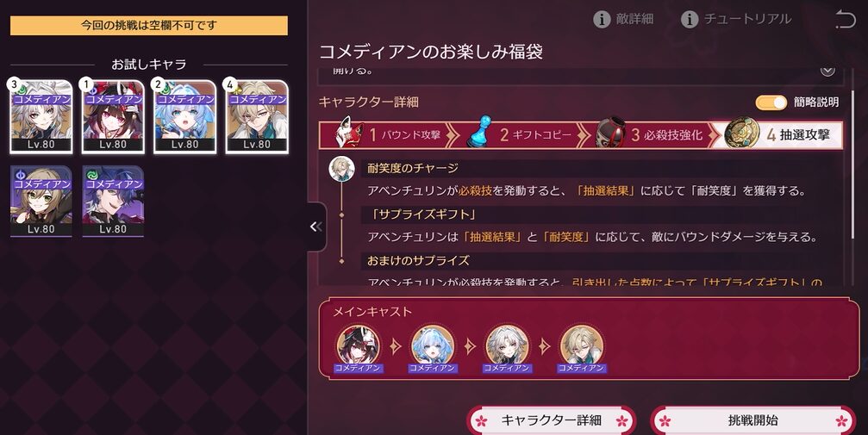
Task: Select the unselected dark-blue-haired trial character
Action: (113, 201)
